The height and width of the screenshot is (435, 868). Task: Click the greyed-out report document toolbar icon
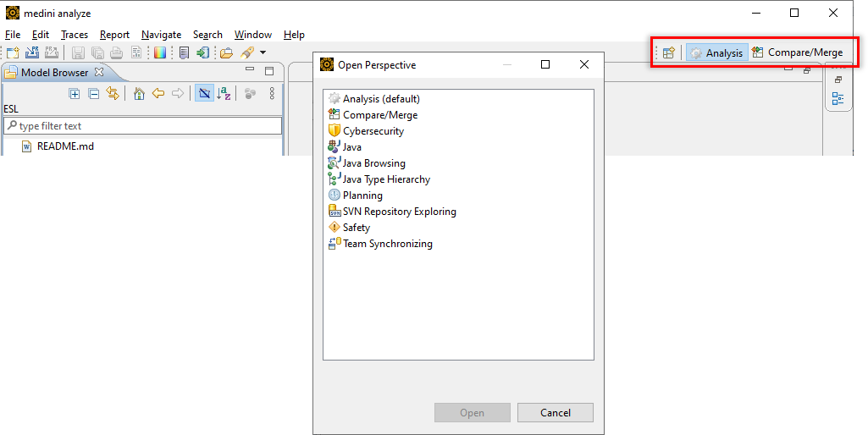click(x=135, y=52)
